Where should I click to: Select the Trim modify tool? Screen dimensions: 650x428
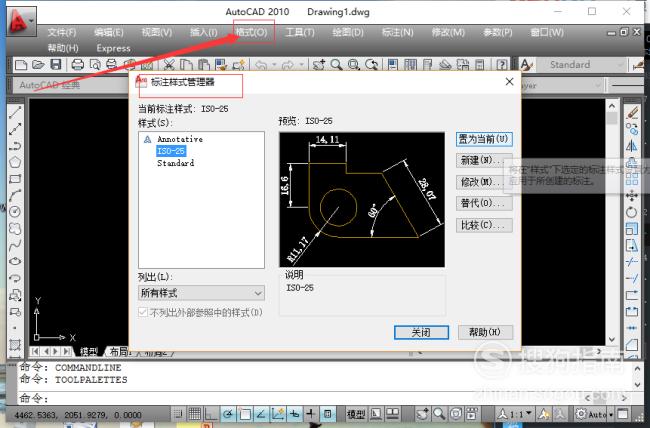click(x=632, y=262)
